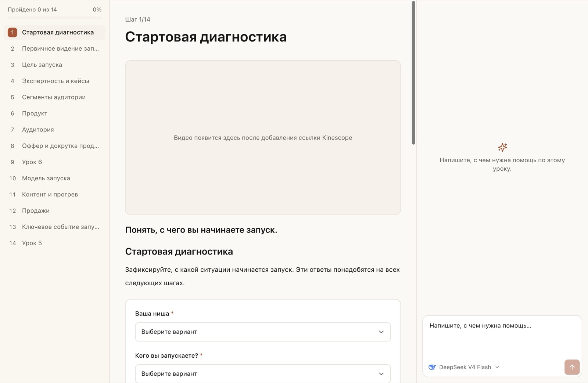Click the sparkle icon above help prompt

pos(502,147)
